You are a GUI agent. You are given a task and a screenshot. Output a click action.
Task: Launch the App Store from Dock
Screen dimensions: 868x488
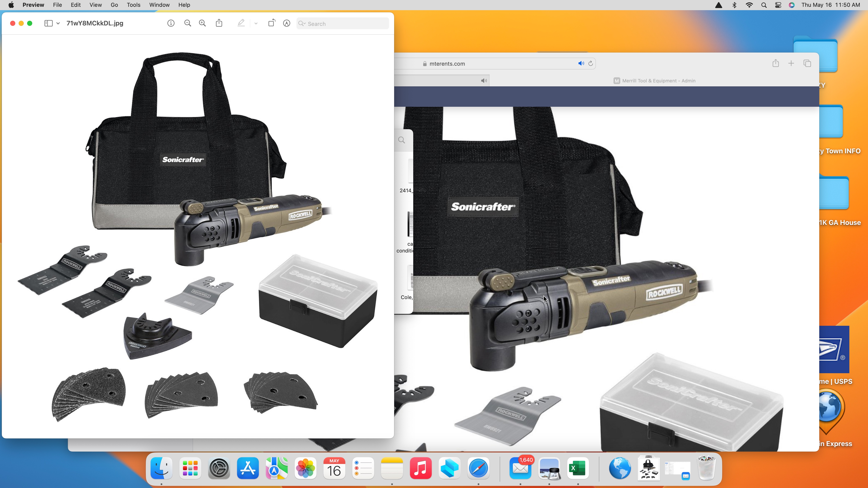click(248, 468)
